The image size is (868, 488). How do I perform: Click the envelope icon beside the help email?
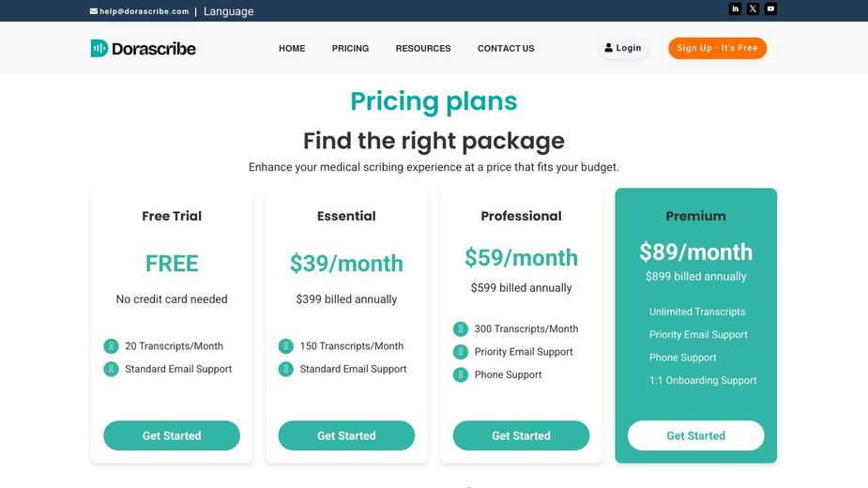tap(94, 11)
